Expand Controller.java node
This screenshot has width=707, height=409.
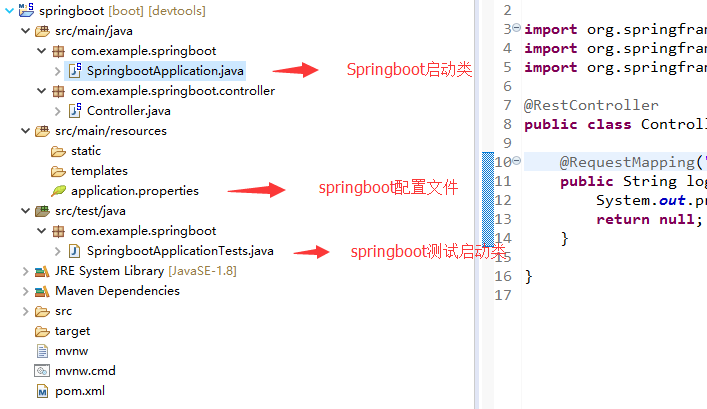point(57,111)
